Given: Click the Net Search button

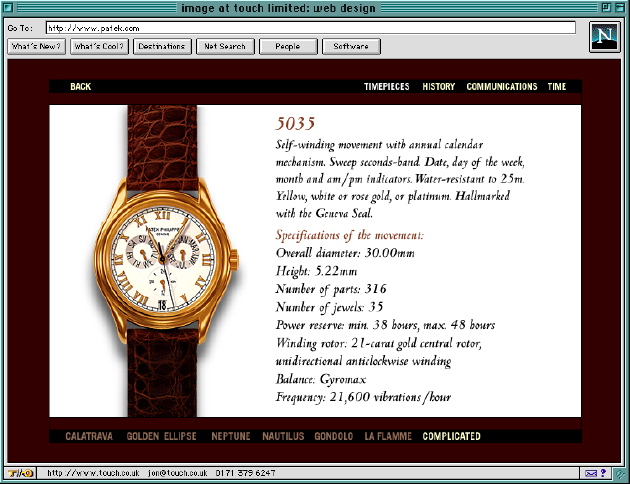Looking at the screenshot, I should pos(225,46).
